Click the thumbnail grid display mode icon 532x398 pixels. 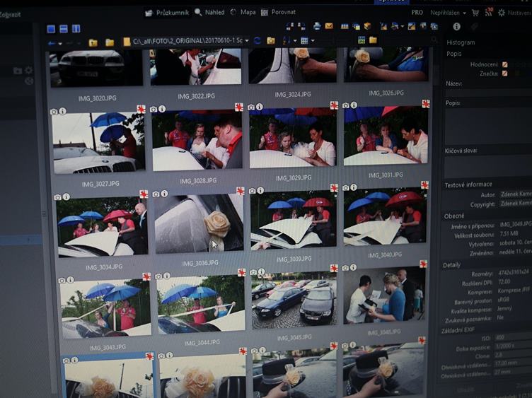pyautogui.click(x=304, y=41)
